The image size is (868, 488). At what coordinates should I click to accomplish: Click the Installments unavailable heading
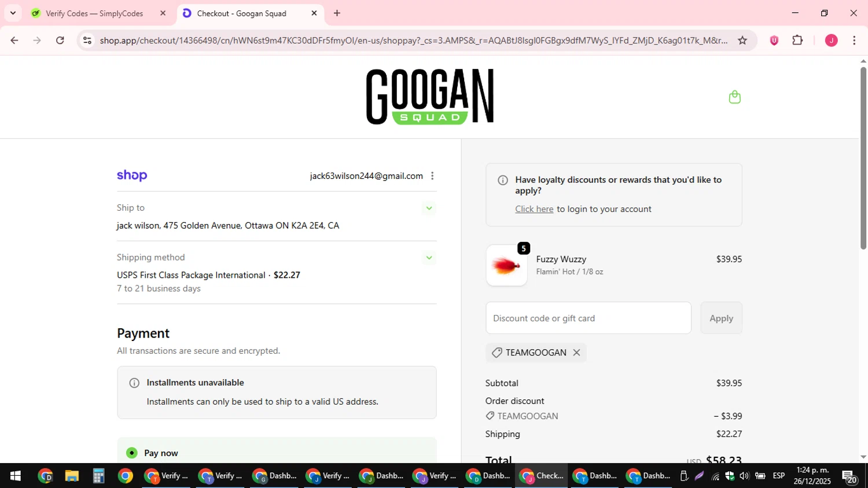click(x=195, y=383)
